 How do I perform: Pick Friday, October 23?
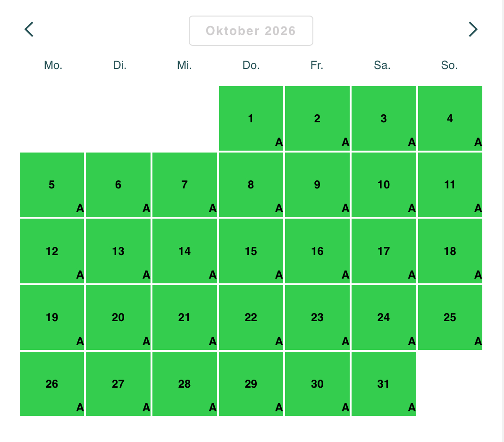(x=317, y=317)
